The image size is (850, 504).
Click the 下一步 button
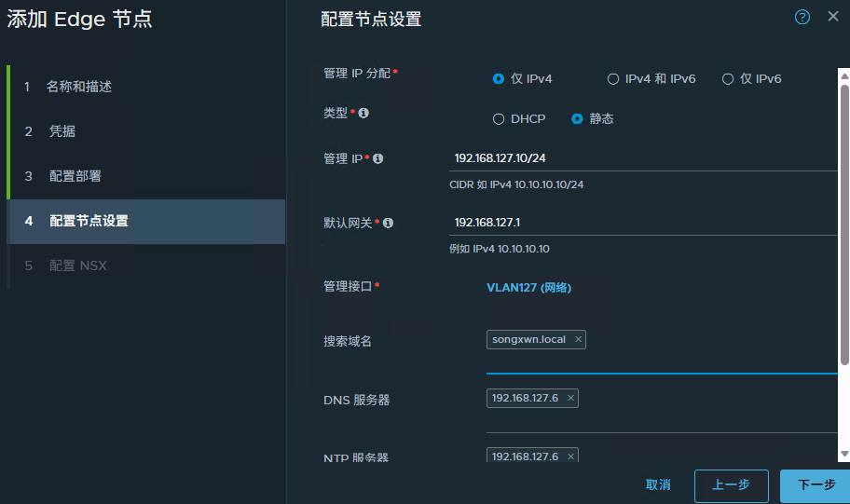[816, 485]
